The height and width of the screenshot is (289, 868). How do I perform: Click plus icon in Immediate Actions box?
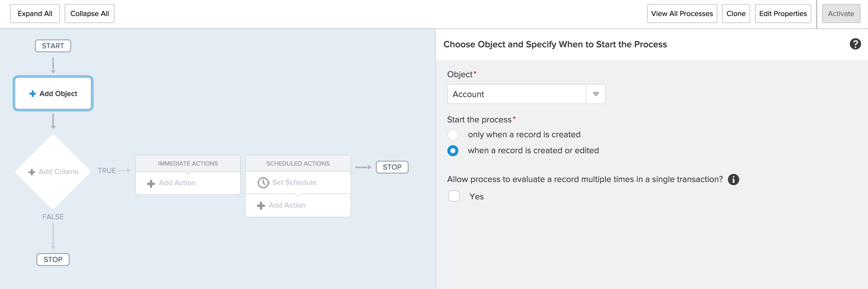151,184
